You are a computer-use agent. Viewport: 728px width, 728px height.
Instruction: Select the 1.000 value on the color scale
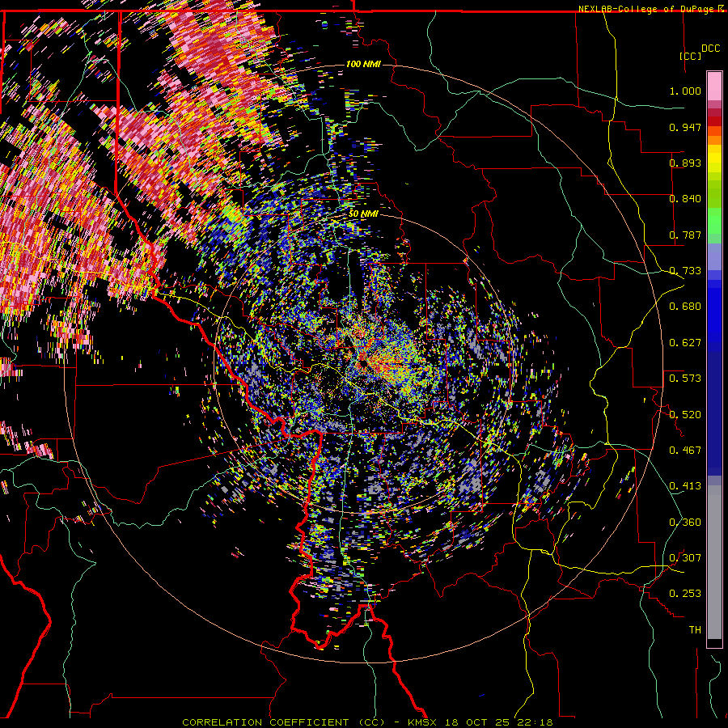pyautogui.click(x=685, y=91)
